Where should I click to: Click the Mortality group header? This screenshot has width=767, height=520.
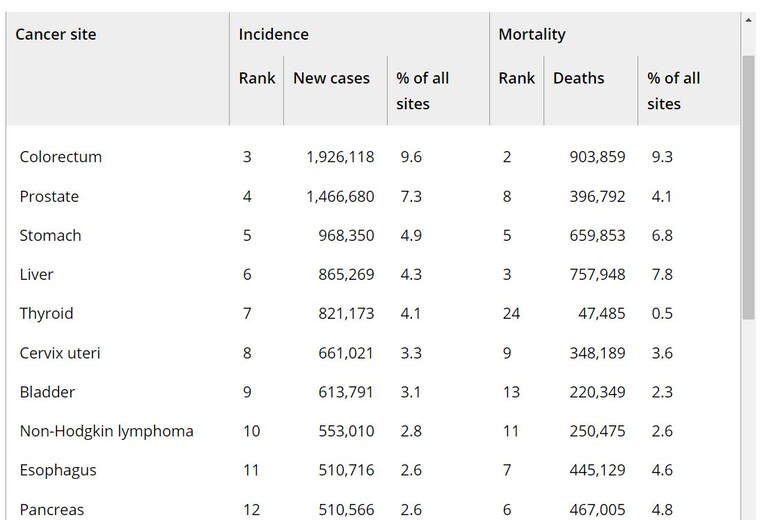[532, 34]
